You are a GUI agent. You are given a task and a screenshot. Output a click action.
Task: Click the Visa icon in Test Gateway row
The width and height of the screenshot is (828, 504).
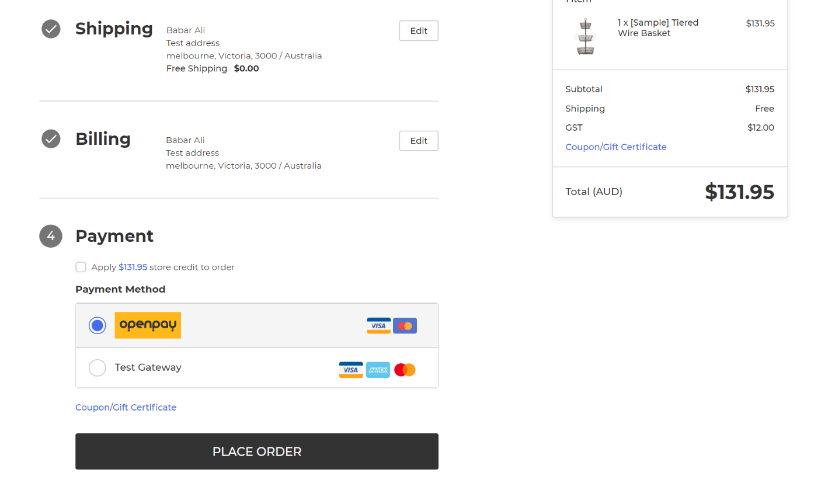[x=351, y=370]
